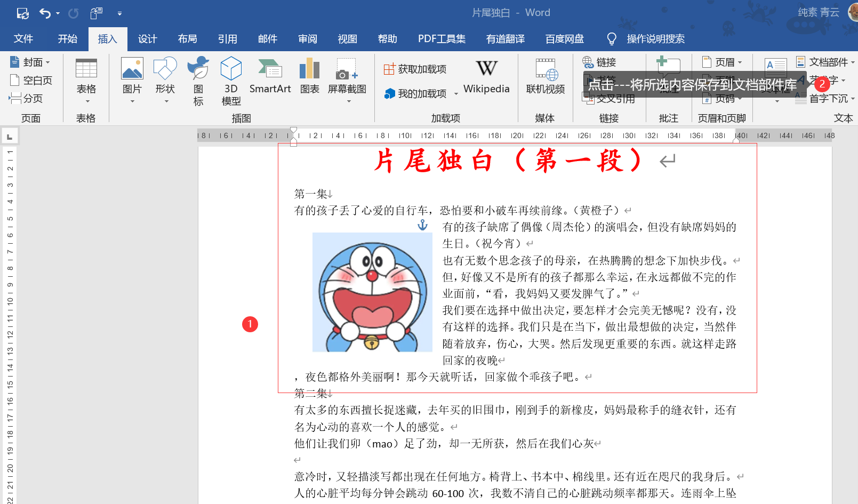Image resolution: width=858 pixels, height=504 pixels.
Task: Expand the 形状 shapes dropdown arrow
Action: point(166,101)
